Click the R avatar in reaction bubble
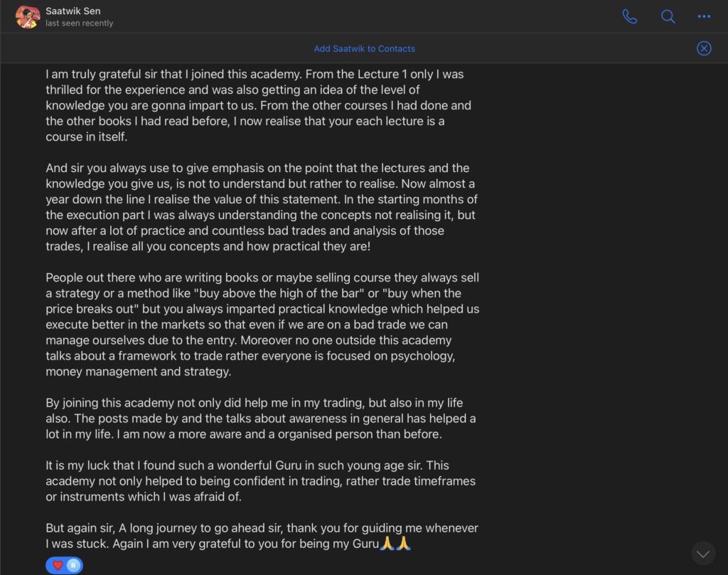This screenshot has height=575, width=728. tap(73, 565)
